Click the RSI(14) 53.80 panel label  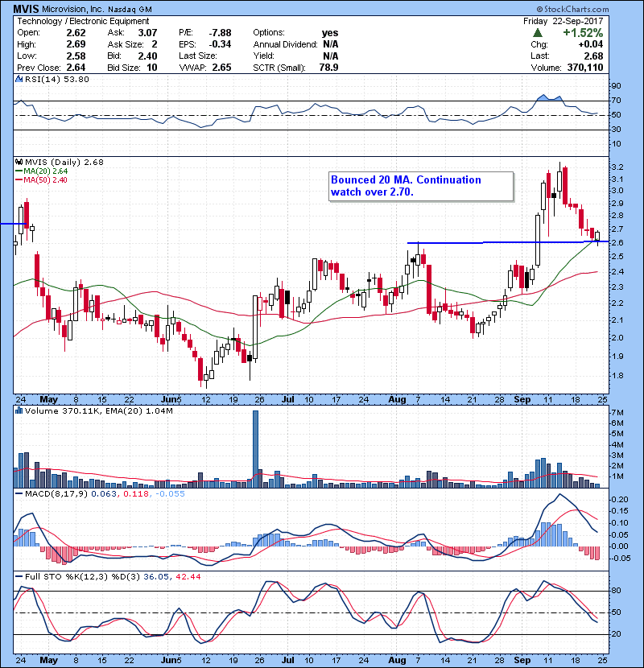[x=56, y=79]
